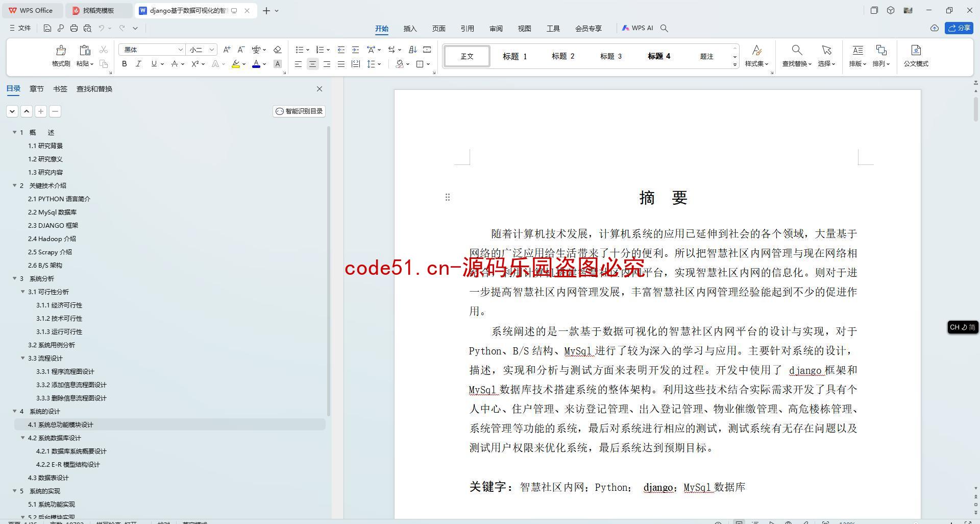Expand the styles gallery list
This screenshot has height=524, width=980.
pos(735,64)
